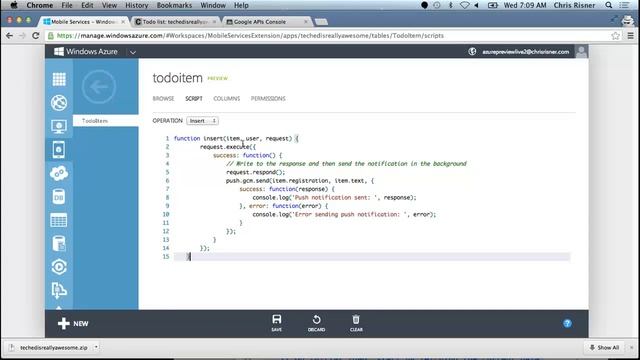The width and height of the screenshot is (640, 360).
Task: Open HDInsight document-database icon in sidebar
Action: click(59, 244)
